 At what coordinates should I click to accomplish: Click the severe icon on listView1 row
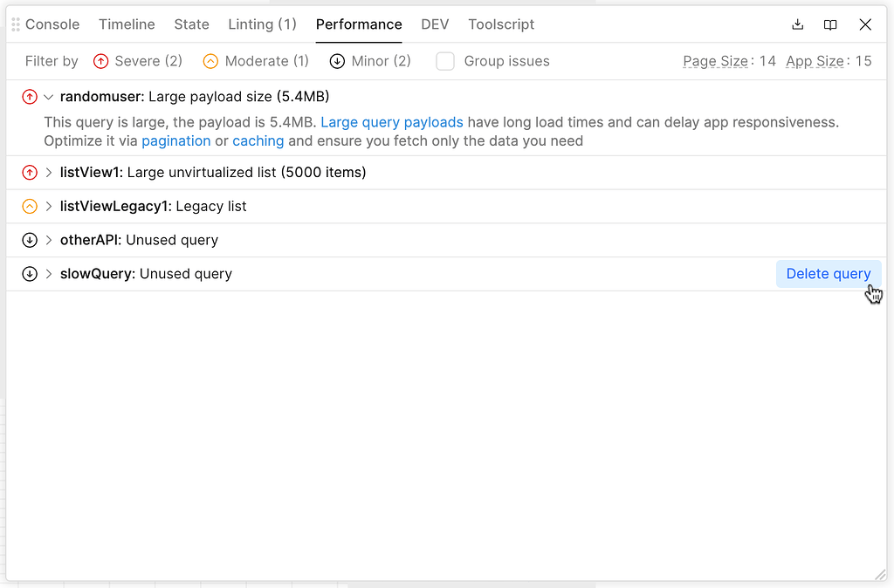tap(30, 173)
